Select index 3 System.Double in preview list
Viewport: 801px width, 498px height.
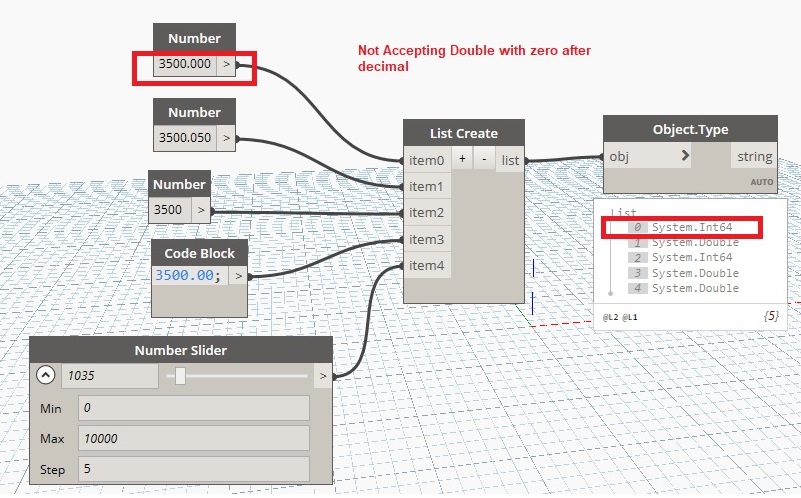(x=684, y=273)
